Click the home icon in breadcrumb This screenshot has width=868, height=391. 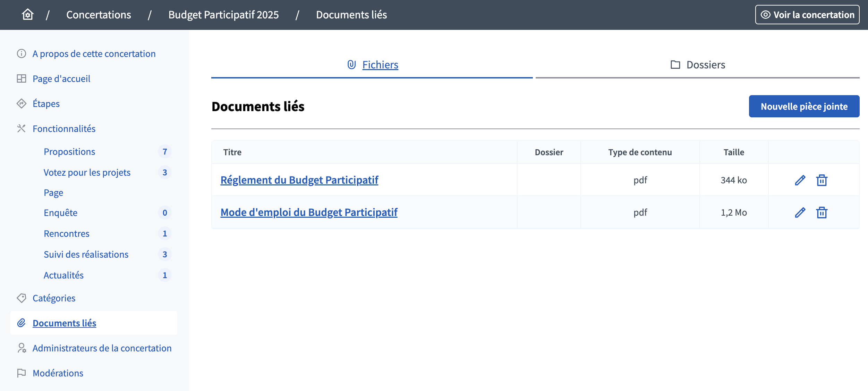tap(27, 15)
